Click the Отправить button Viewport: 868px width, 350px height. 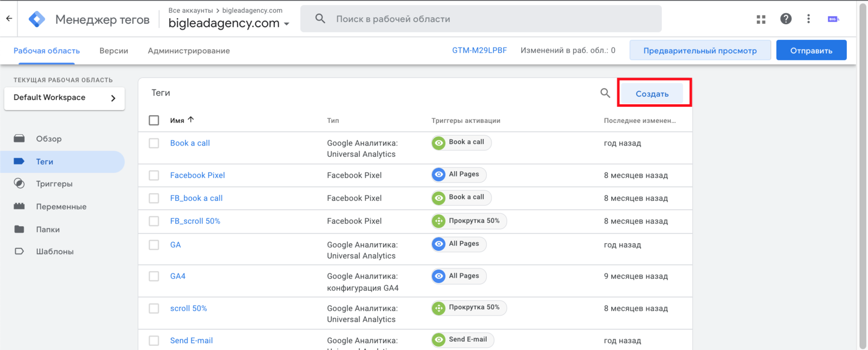tap(811, 50)
